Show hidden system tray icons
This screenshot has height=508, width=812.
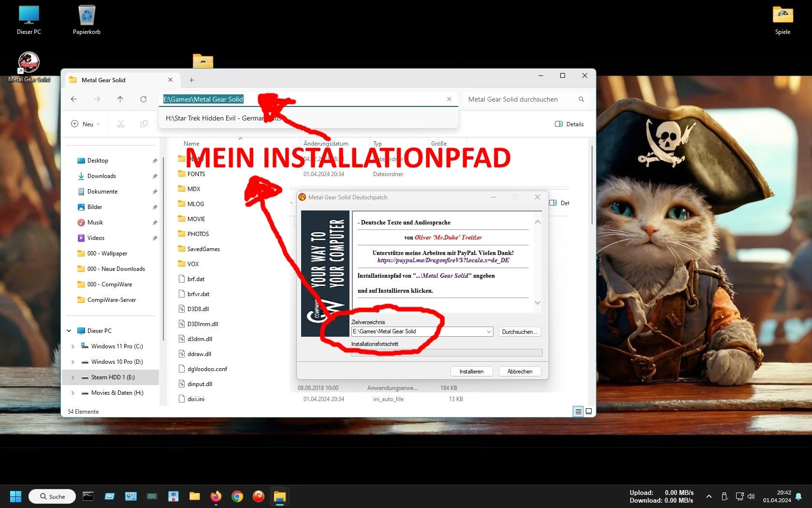pos(709,496)
